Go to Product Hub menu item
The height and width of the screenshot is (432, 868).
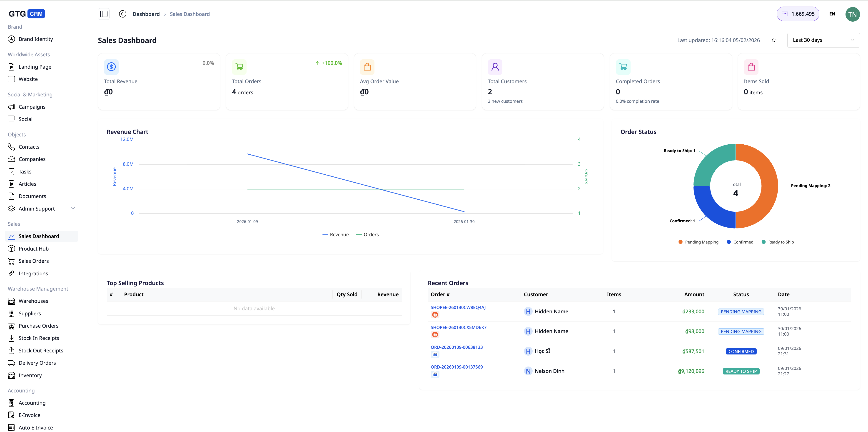pos(34,249)
